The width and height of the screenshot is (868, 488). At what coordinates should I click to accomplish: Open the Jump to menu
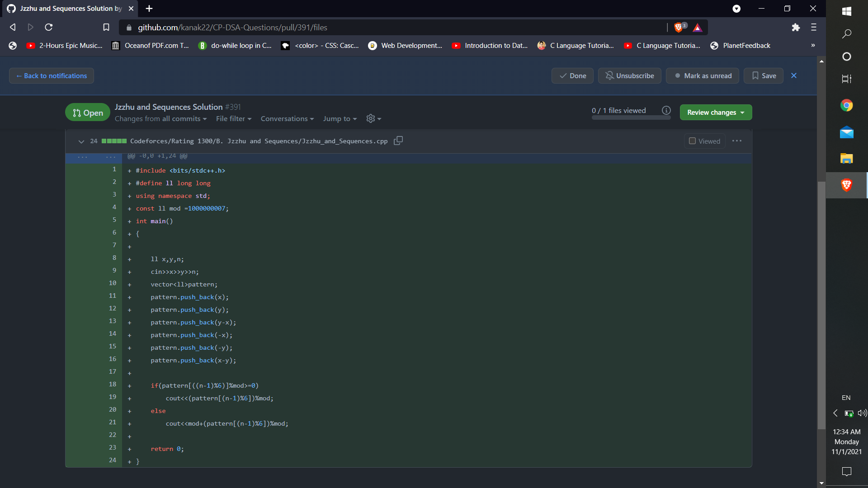tap(340, 118)
